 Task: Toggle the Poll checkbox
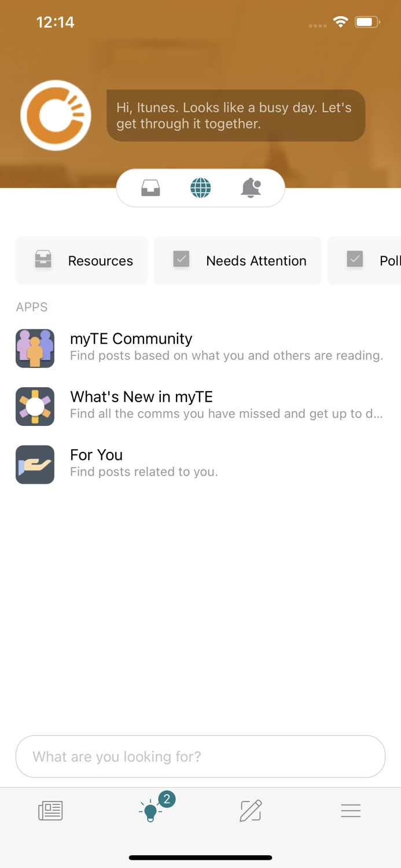(x=355, y=260)
